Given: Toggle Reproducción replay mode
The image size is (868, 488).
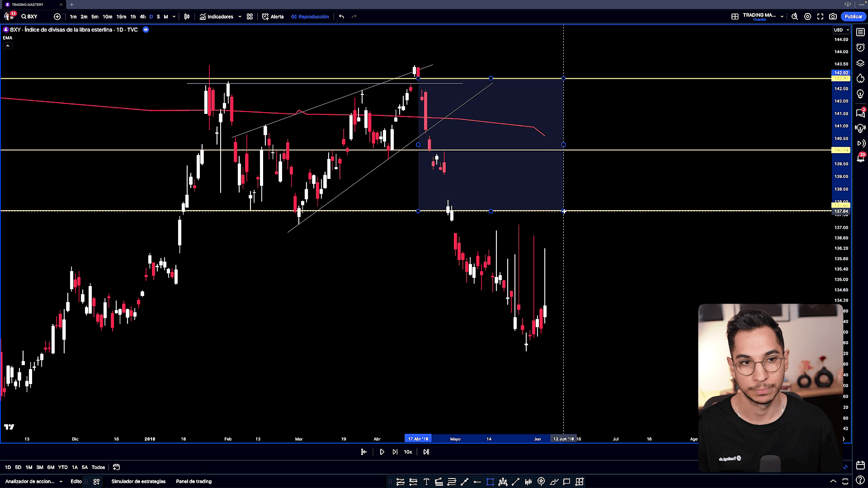Looking at the screenshot, I should click(310, 17).
